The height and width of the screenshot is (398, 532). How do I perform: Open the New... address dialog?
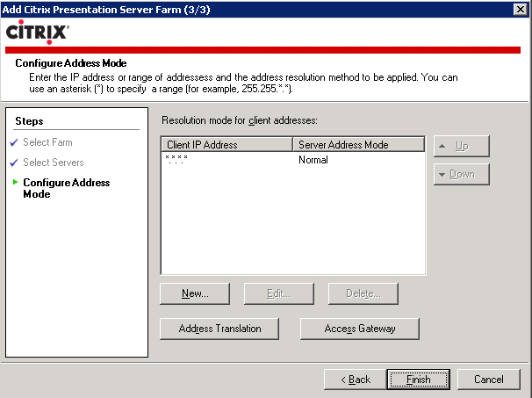(195, 293)
